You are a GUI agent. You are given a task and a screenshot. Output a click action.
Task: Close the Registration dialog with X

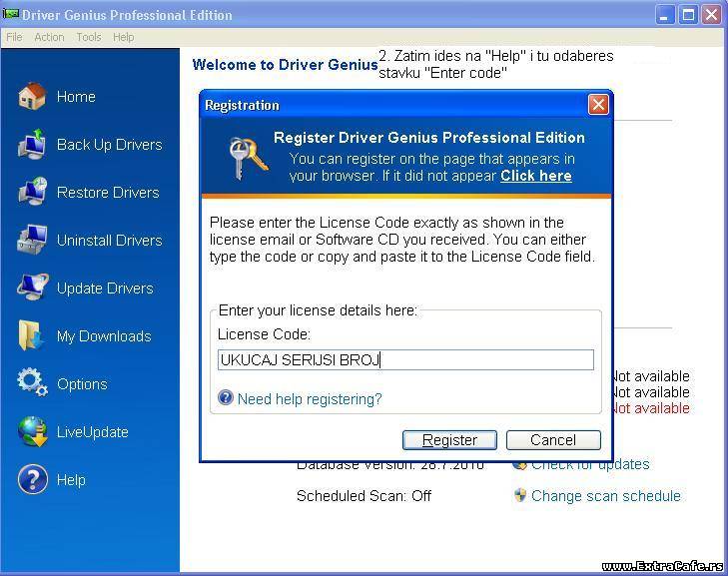click(597, 105)
